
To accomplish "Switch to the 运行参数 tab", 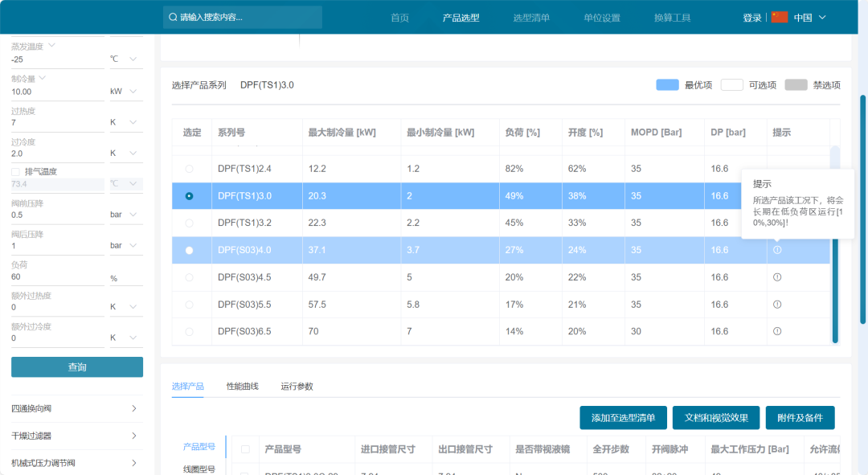I will point(297,387).
